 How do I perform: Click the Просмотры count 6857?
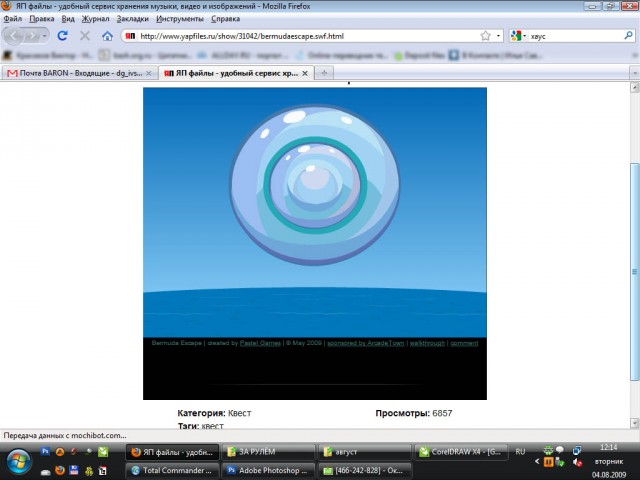pos(442,413)
